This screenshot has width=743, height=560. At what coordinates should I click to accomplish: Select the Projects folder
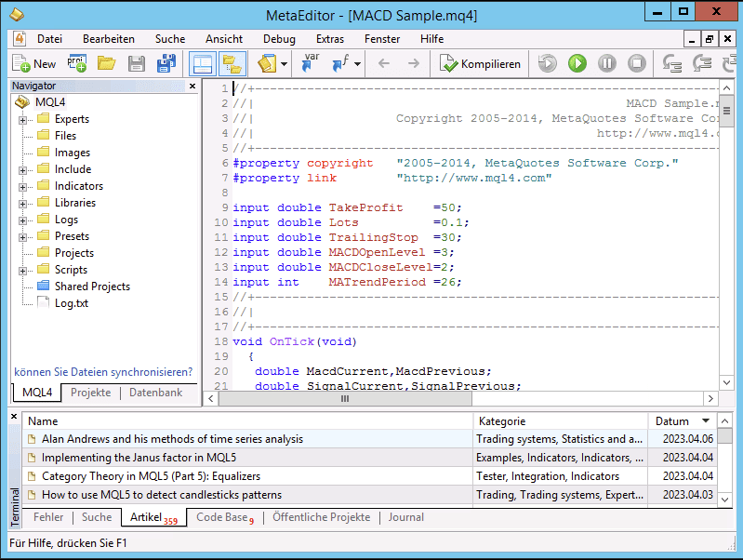pyautogui.click(x=73, y=253)
